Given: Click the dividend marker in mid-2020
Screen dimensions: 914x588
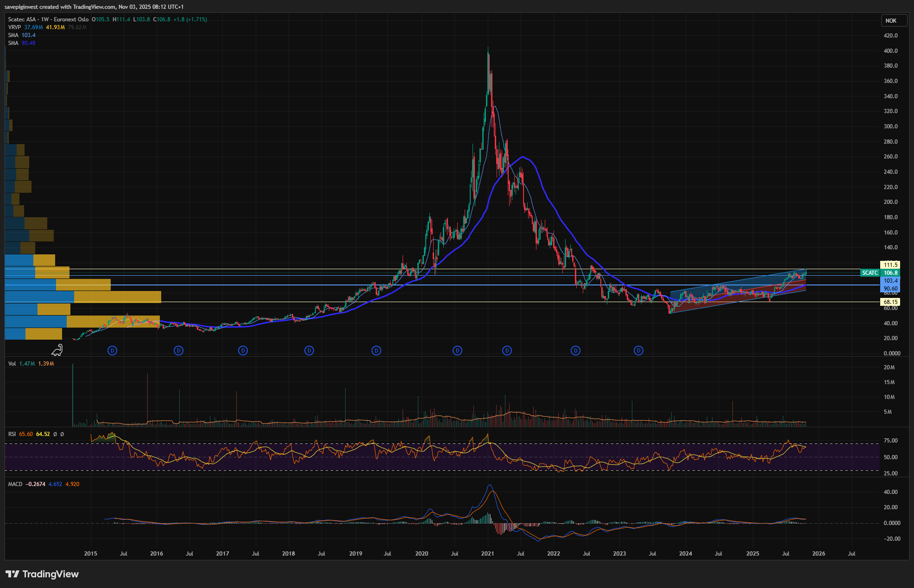Looking at the screenshot, I should point(457,351).
